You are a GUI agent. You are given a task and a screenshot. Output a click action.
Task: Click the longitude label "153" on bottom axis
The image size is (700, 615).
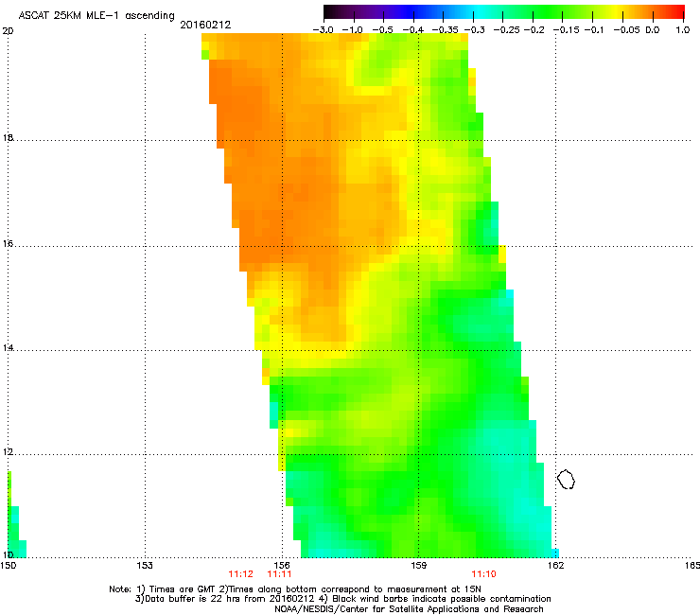[145, 566]
